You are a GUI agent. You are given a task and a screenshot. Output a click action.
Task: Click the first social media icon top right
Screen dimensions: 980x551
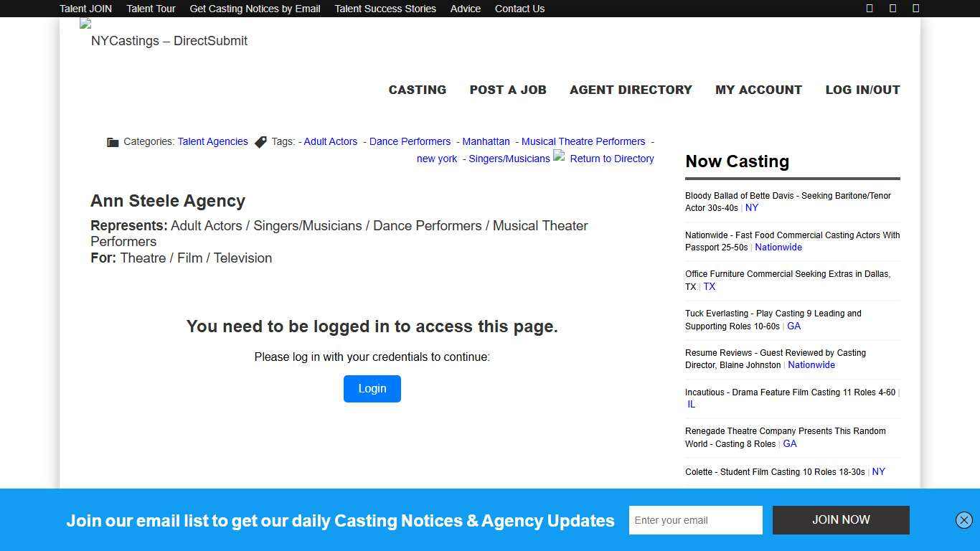coord(868,8)
